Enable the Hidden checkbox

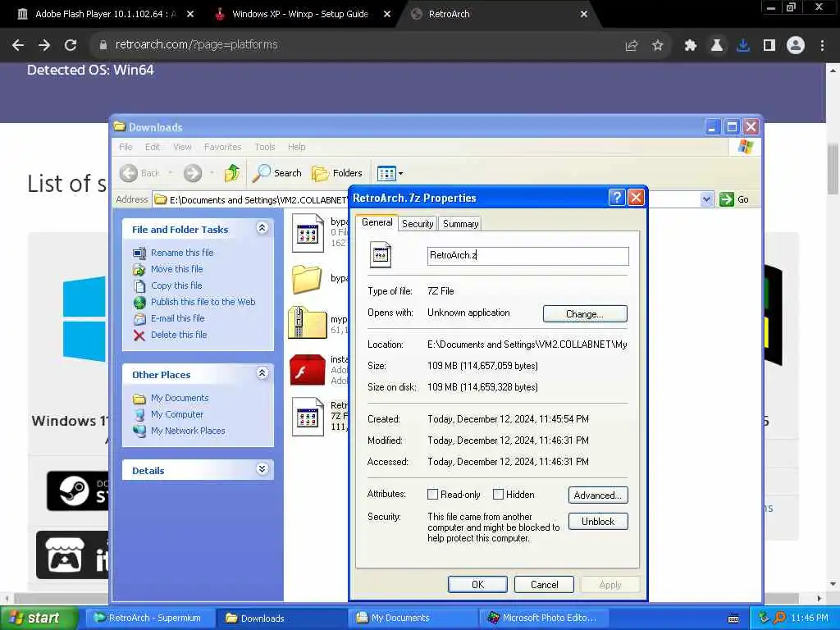pyautogui.click(x=498, y=495)
